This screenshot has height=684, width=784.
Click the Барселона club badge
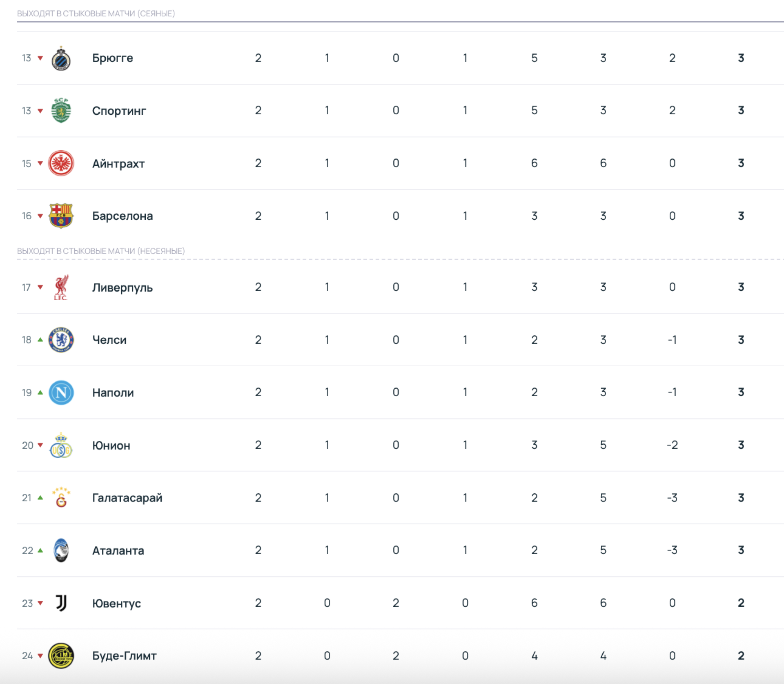pyautogui.click(x=61, y=216)
